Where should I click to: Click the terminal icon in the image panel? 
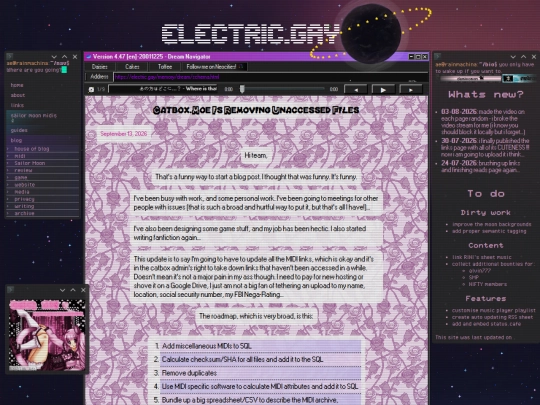pyautogui.click(x=10, y=290)
